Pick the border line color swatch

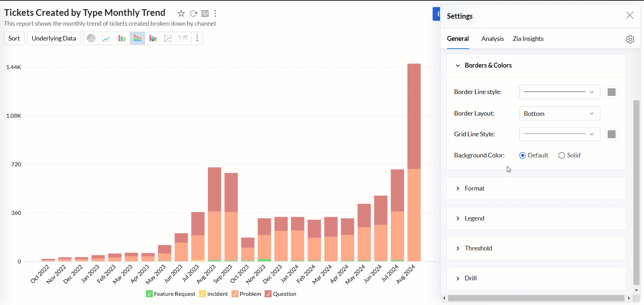coord(611,92)
